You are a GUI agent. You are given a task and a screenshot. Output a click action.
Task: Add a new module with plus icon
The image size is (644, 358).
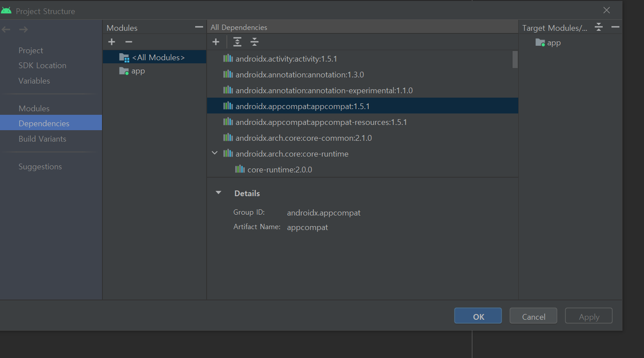point(112,42)
